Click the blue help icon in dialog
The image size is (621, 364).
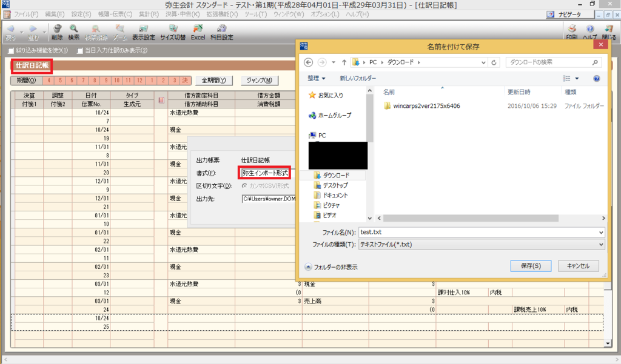597,78
